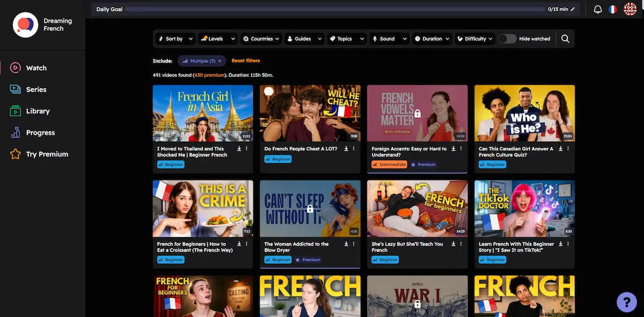Open the search magnifier icon
644x317 pixels.
point(565,39)
